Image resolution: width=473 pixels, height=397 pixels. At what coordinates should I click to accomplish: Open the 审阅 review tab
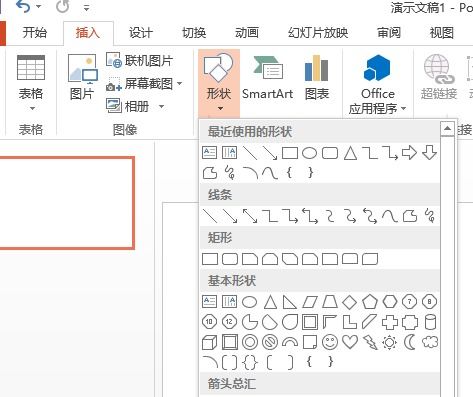(x=389, y=33)
